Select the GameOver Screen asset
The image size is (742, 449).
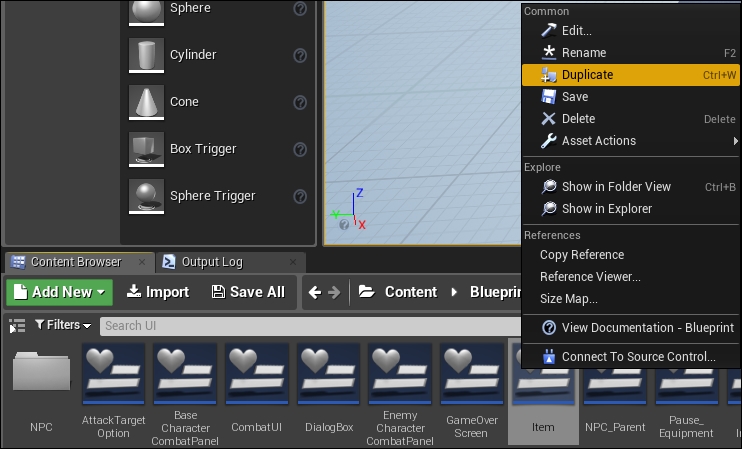(472, 391)
